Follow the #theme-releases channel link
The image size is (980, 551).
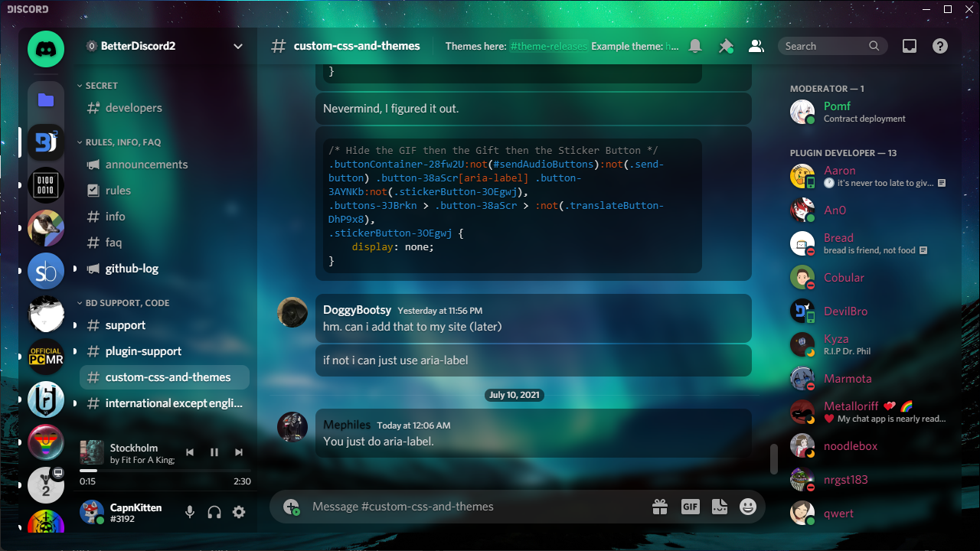pyautogui.click(x=549, y=47)
